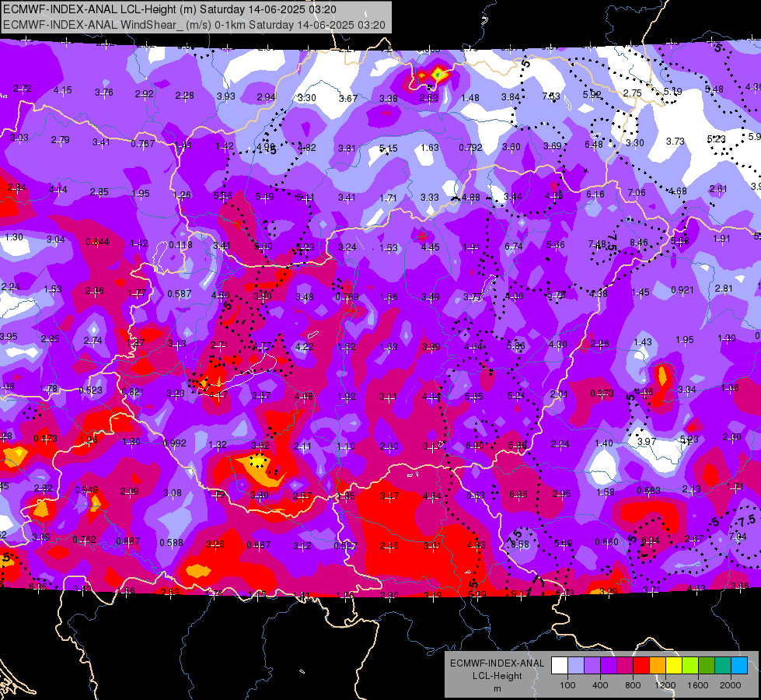The height and width of the screenshot is (700, 761).
Task: Click wind shear value 0.587
Action: (x=179, y=294)
